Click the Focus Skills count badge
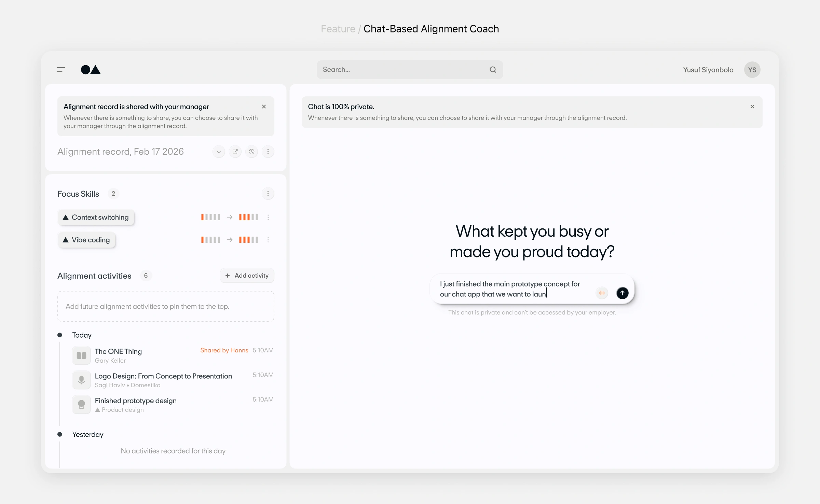 [x=113, y=194]
